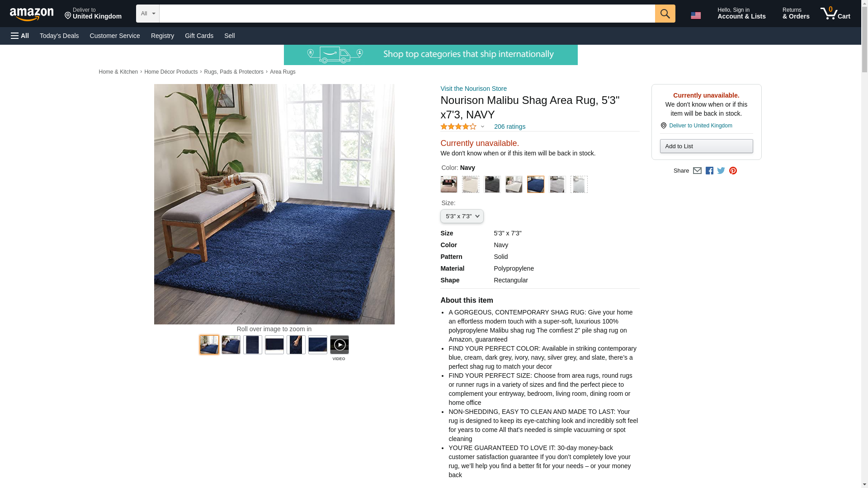Open the 206 ratings link
Viewport: 868px width, 488px height.
coord(509,127)
